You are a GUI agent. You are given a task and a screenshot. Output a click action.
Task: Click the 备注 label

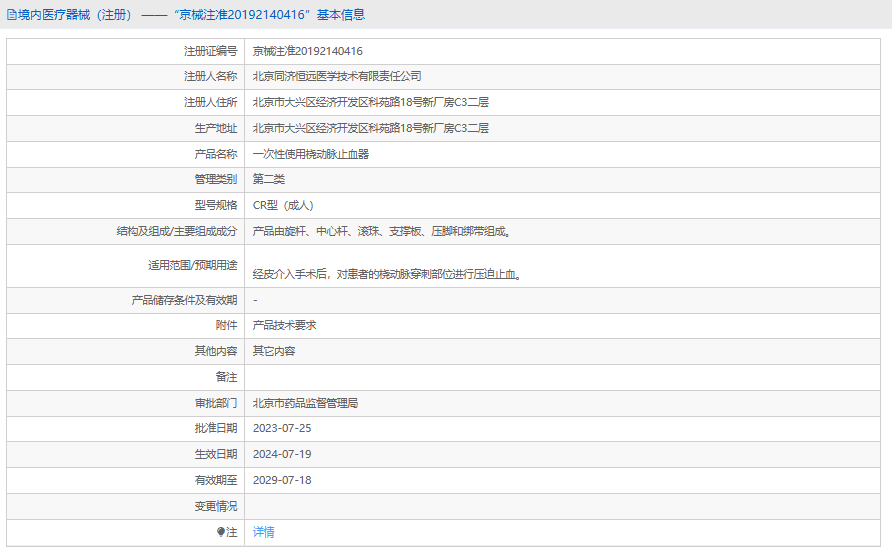(226, 377)
